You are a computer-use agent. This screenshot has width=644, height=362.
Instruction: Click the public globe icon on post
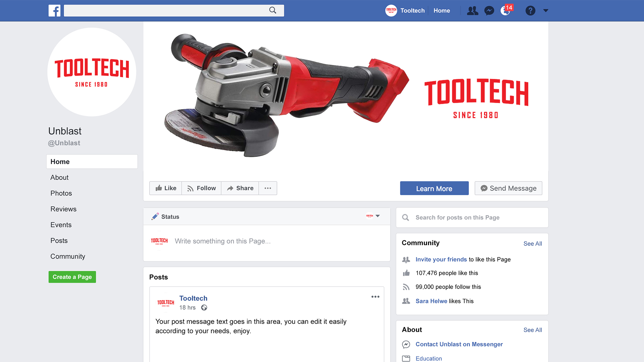coord(204,308)
